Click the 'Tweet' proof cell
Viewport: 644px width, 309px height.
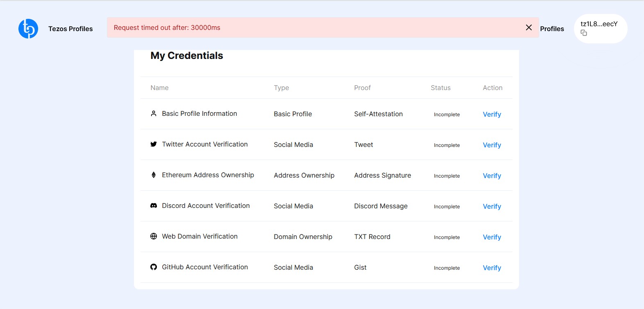point(364,144)
